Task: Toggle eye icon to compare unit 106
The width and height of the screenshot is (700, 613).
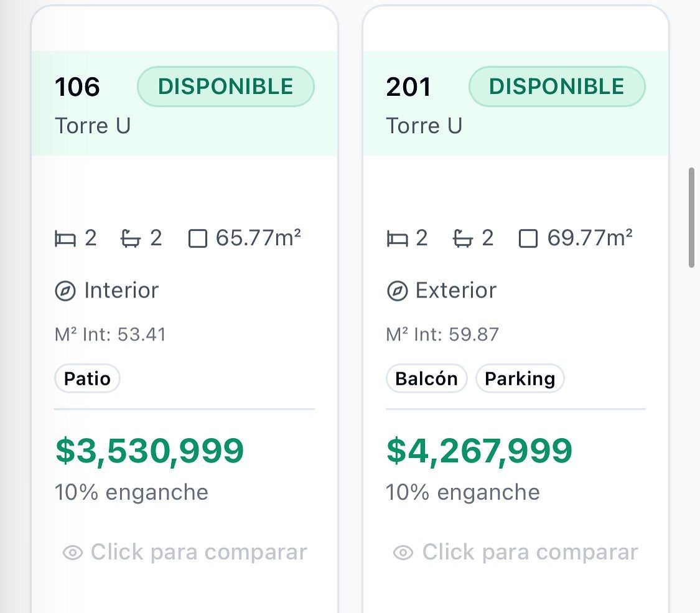Action: pos(73,553)
